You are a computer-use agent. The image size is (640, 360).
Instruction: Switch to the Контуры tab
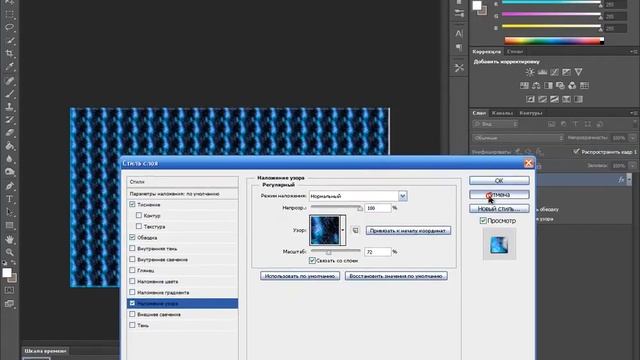pyautogui.click(x=531, y=113)
